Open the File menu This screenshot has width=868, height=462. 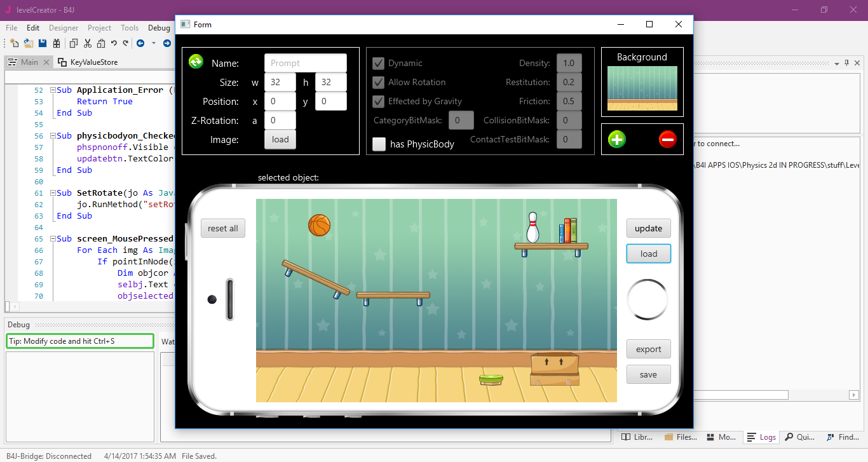point(11,28)
